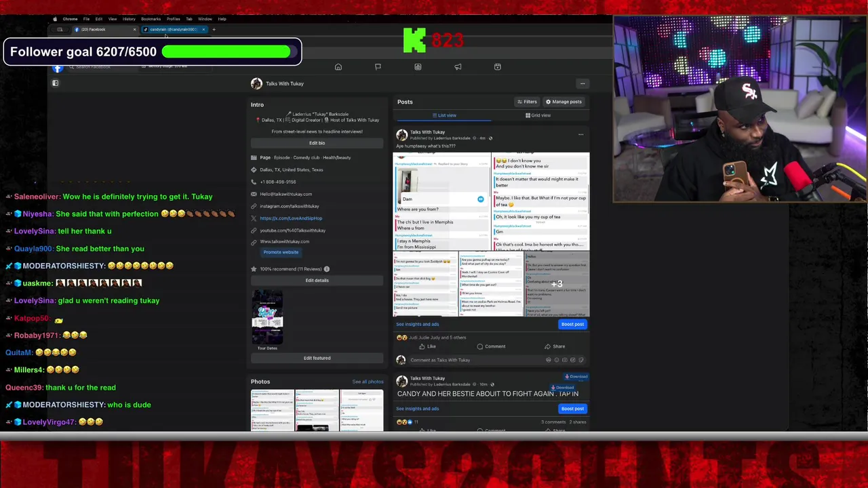Boost the 'CANDY AND HER BESTIE' post
Image resolution: width=868 pixels, height=488 pixels.
click(x=572, y=409)
